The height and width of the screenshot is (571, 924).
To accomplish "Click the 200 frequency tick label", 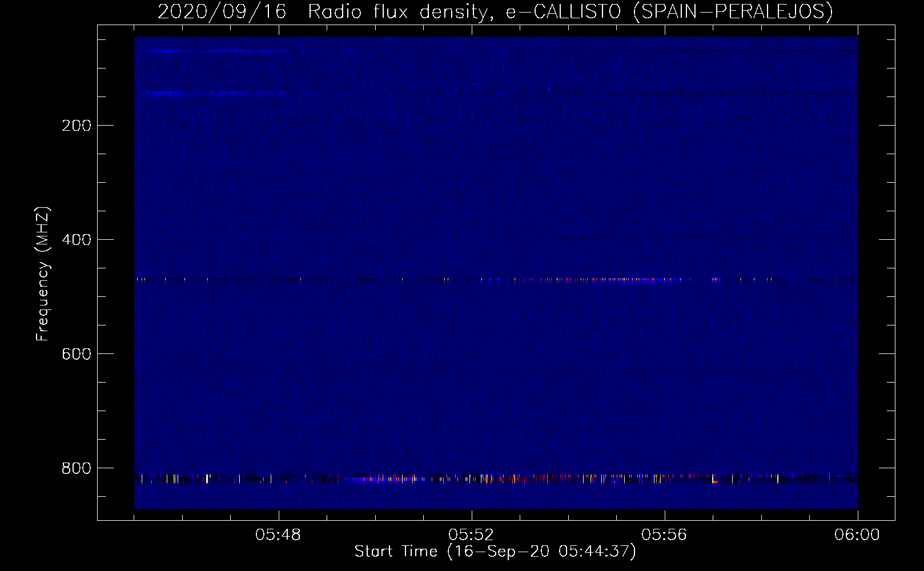I will tap(77, 126).
